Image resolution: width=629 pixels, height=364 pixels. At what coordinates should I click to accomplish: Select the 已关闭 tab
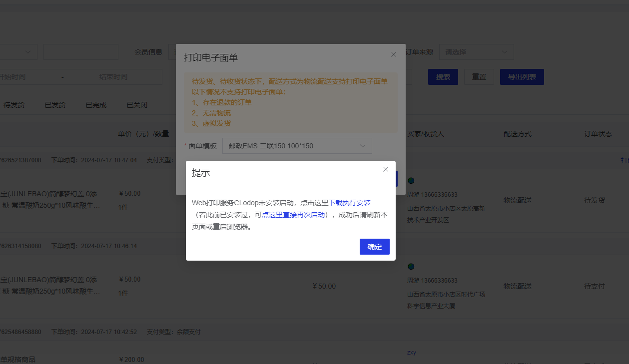137,105
